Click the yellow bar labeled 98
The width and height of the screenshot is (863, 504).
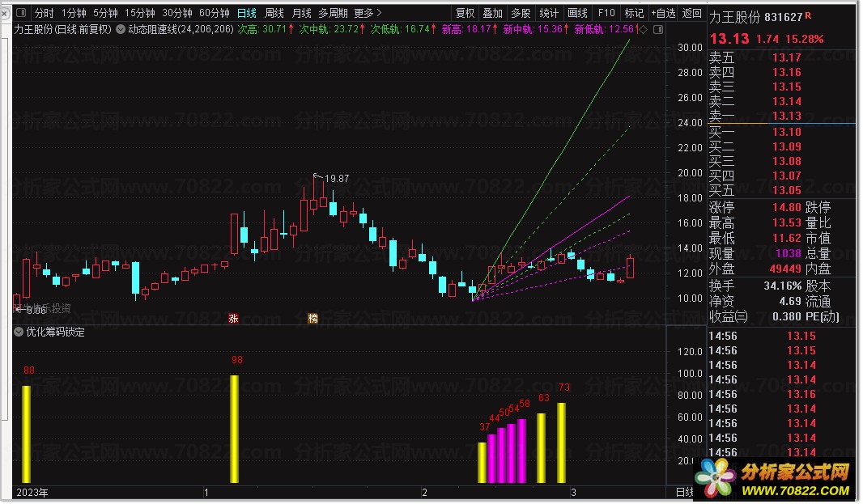234,430
